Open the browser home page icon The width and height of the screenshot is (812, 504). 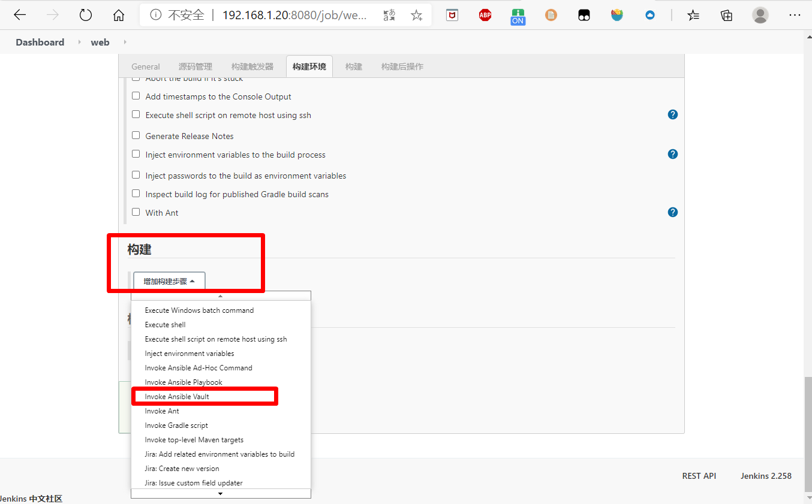point(119,16)
